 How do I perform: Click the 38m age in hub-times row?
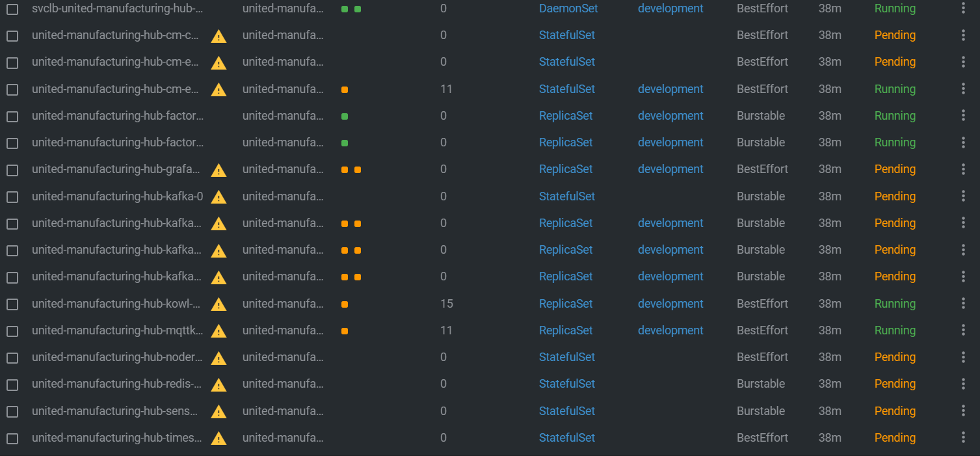click(x=830, y=438)
